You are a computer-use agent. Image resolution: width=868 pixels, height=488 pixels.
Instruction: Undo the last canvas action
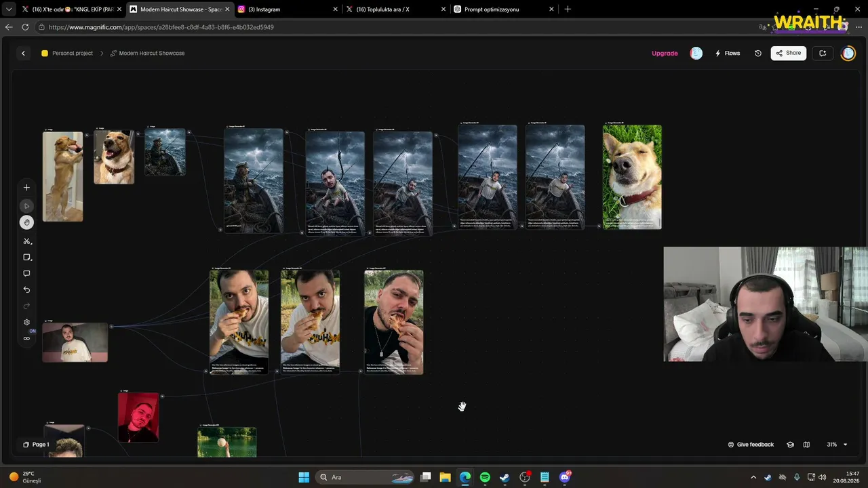(x=26, y=290)
